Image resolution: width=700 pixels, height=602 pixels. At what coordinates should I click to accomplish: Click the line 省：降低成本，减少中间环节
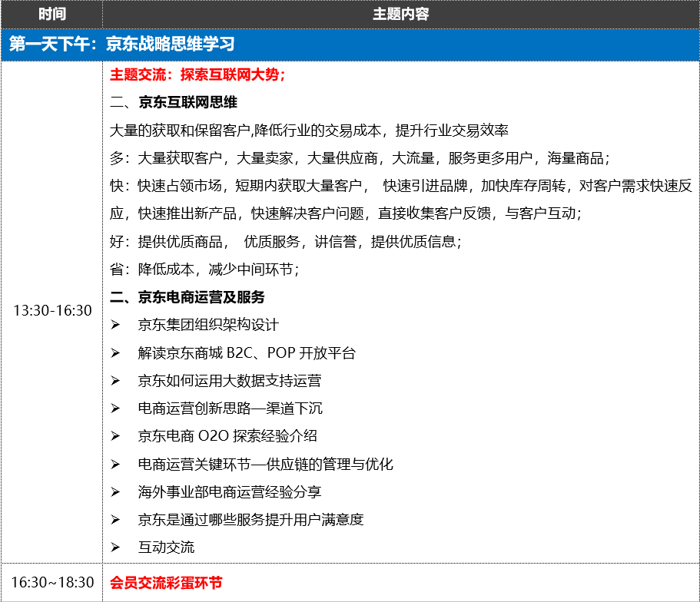[x=204, y=269]
